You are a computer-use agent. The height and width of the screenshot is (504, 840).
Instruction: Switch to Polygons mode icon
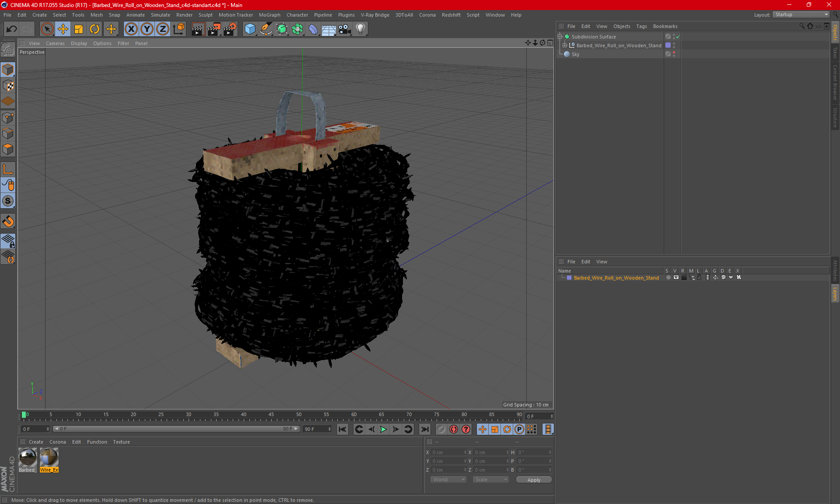[8, 149]
